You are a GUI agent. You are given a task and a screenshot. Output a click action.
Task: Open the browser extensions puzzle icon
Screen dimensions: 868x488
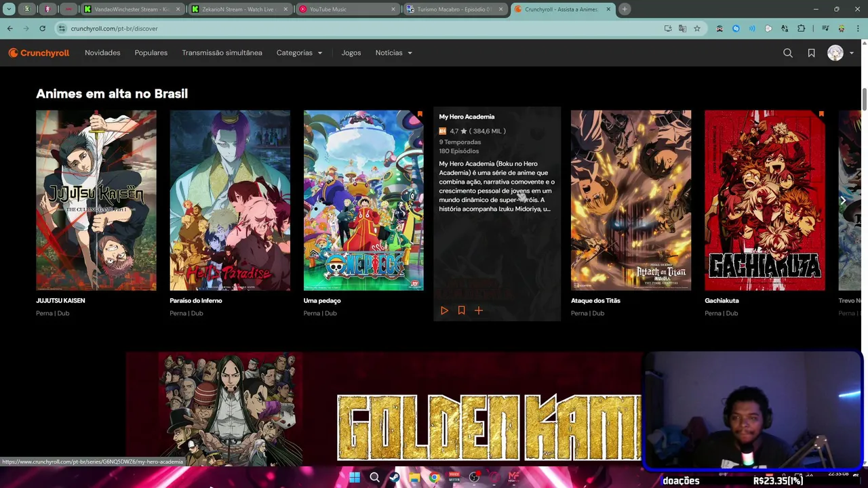click(x=801, y=28)
